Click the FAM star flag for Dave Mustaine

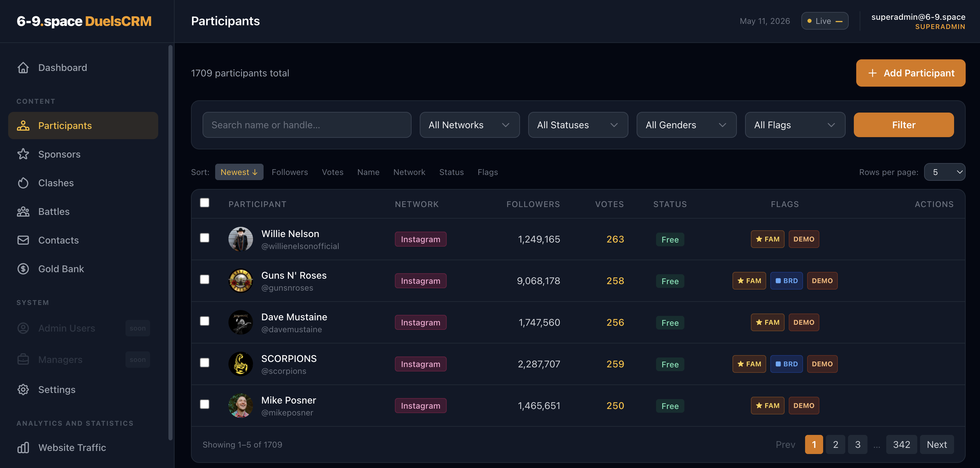click(767, 322)
